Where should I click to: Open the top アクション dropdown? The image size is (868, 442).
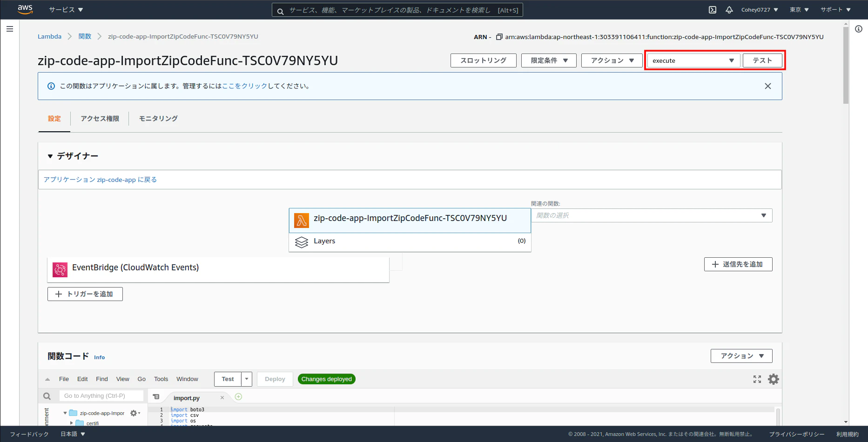click(612, 60)
